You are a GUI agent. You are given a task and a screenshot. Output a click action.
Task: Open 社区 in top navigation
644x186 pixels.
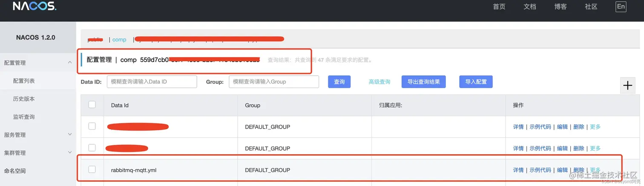click(x=591, y=6)
